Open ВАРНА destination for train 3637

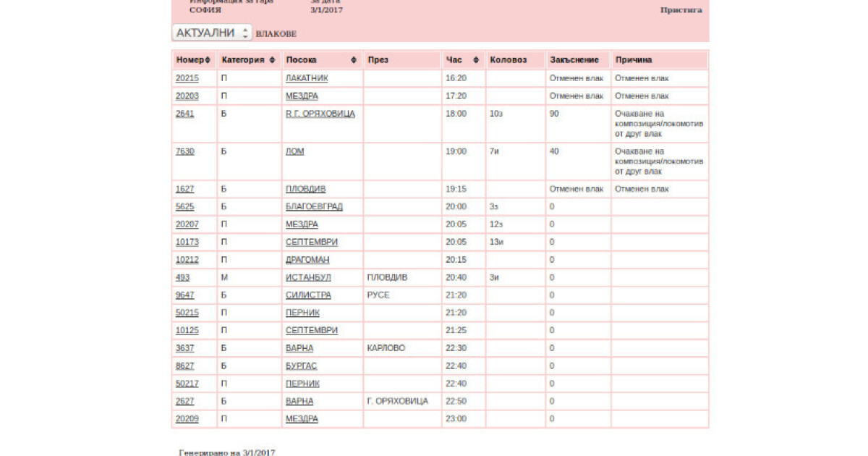click(299, 348)
